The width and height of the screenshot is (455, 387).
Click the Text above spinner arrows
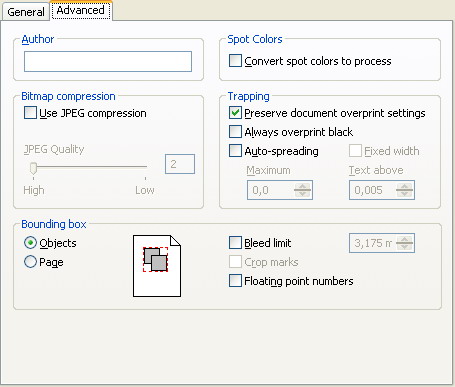point(405,190)
